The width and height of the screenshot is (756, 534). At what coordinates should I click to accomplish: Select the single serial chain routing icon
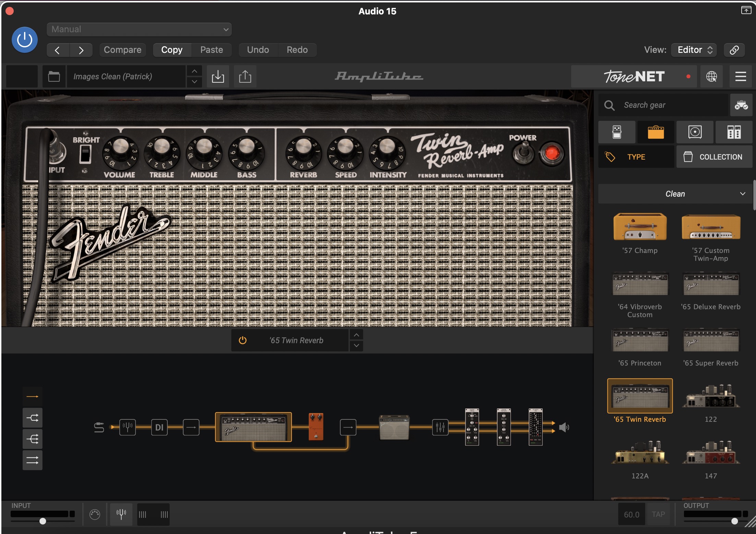coord(33,397)
